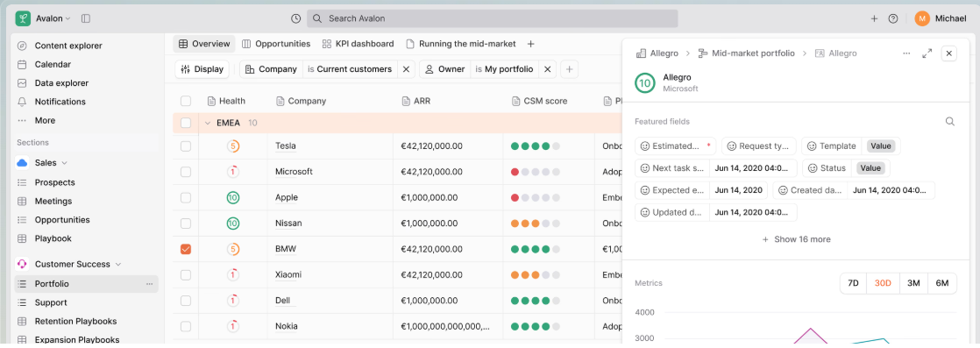Click the Allegro health score 10 circle
Image resolution: width=980 pixels, height=348 pixels.
click(645, 83)
